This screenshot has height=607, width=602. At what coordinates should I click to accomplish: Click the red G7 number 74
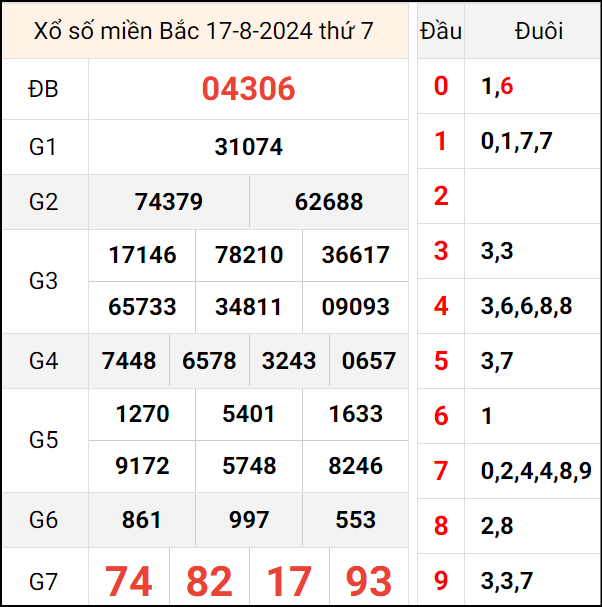129,581
